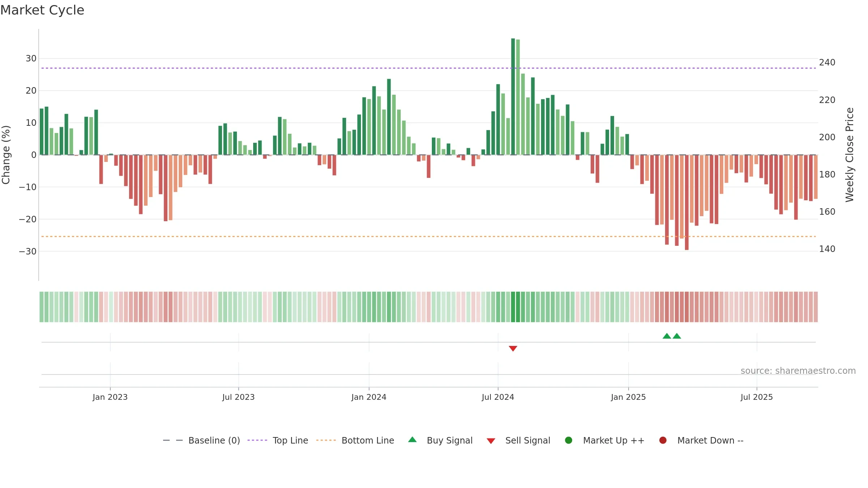Image resolution: width=868 pixels, height=488 pixels.
Task: Click the dark red Market Down circle in legend
Action: pos(663,440)
